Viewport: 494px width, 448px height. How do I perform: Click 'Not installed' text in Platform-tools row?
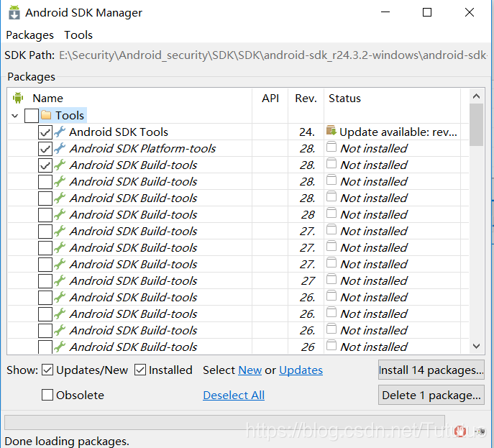(374, 148)
